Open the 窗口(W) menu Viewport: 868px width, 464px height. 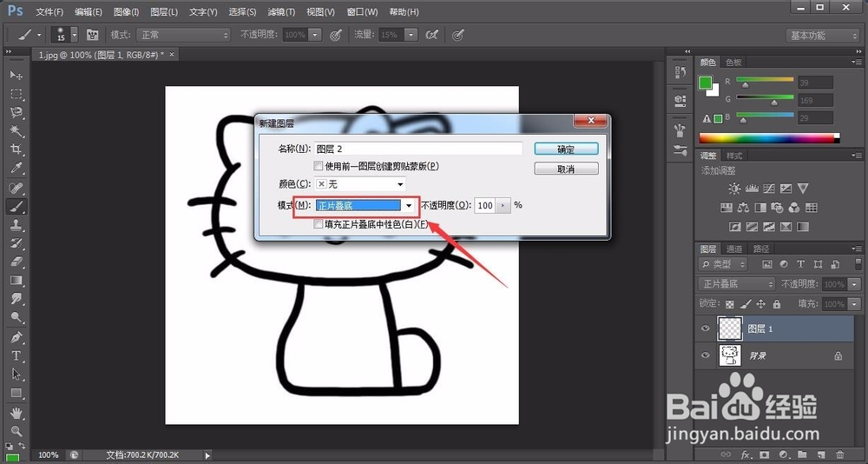(362, 11)
